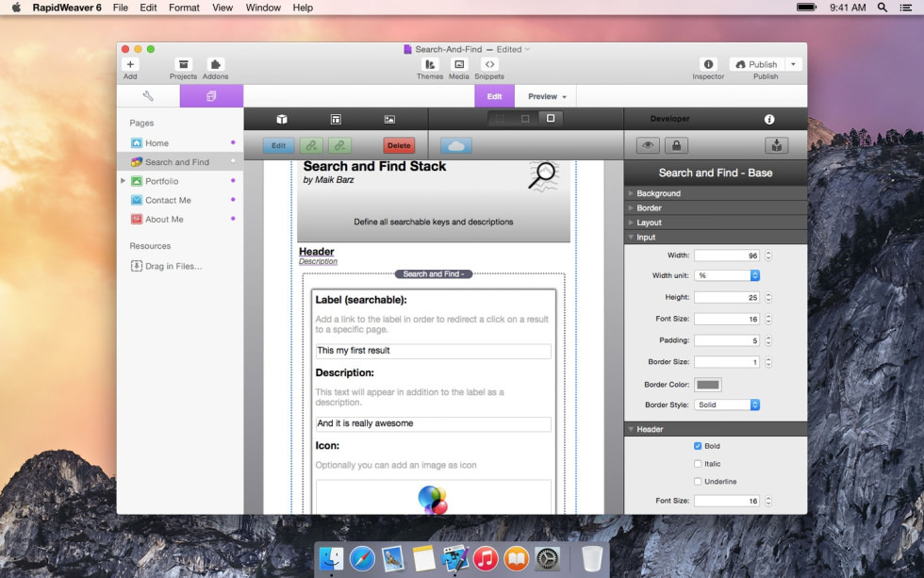This screenshot has height=578, width=924.
Task: Open the Themes browser icon
Action: point(430,64)
